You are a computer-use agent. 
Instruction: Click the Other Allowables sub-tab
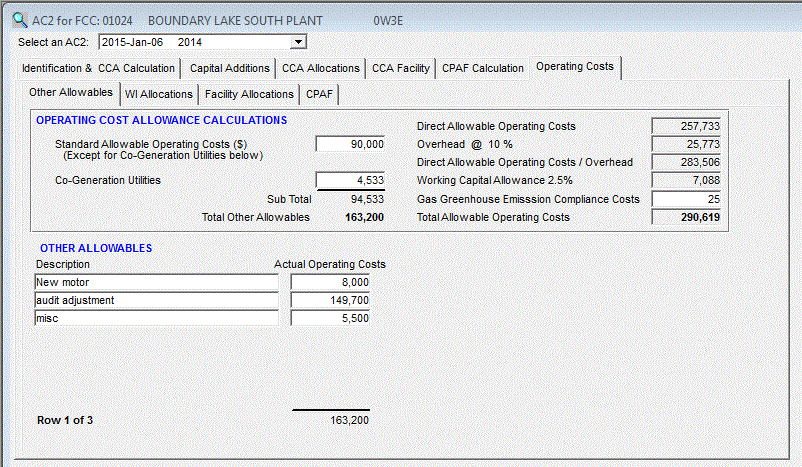pyautogui.click(x=71, y=93)
